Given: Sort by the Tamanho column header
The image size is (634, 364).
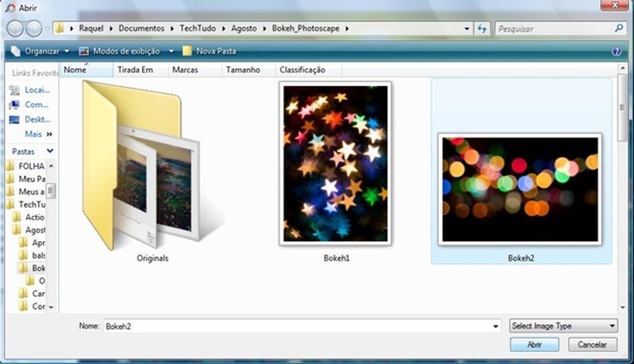Looking at the screenshot, I should (248, 70).
